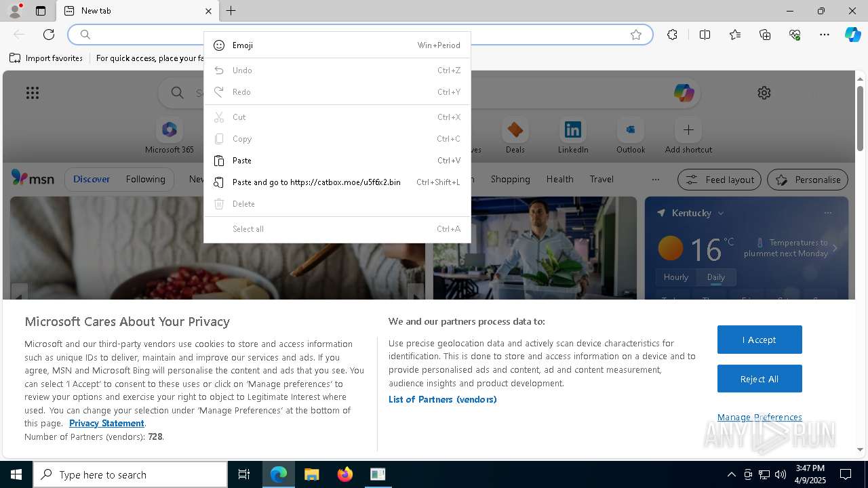
Task: Select Paste and go to catbox.moe
Action: [x=337, y=182]
